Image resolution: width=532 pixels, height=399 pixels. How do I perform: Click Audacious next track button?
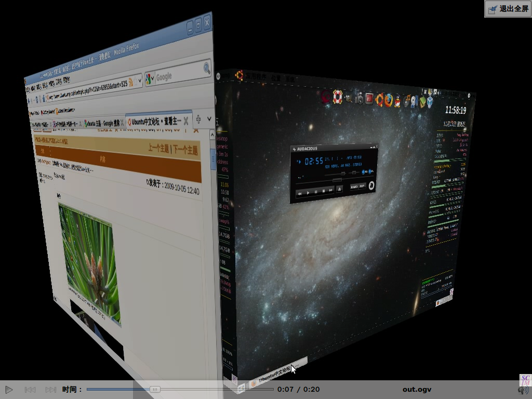(331, 191)
